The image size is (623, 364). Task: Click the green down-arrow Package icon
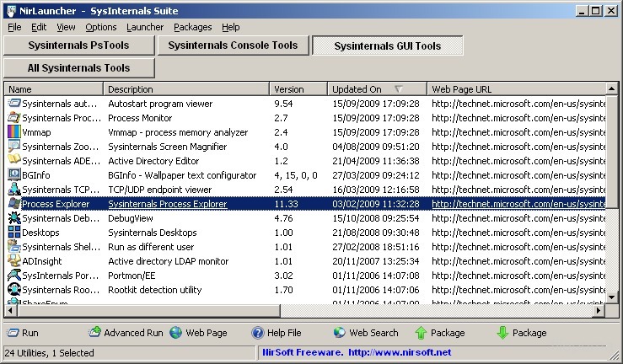pos(502,333)
